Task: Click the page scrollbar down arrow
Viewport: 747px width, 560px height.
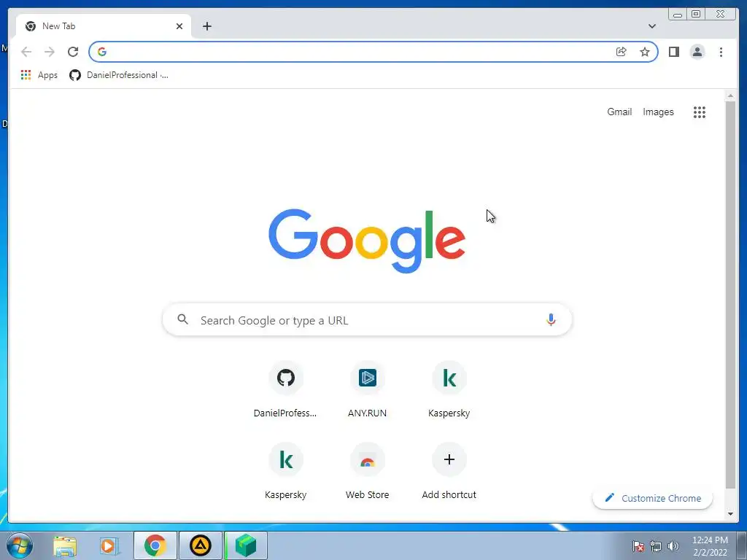Action: tap(730, 514)
